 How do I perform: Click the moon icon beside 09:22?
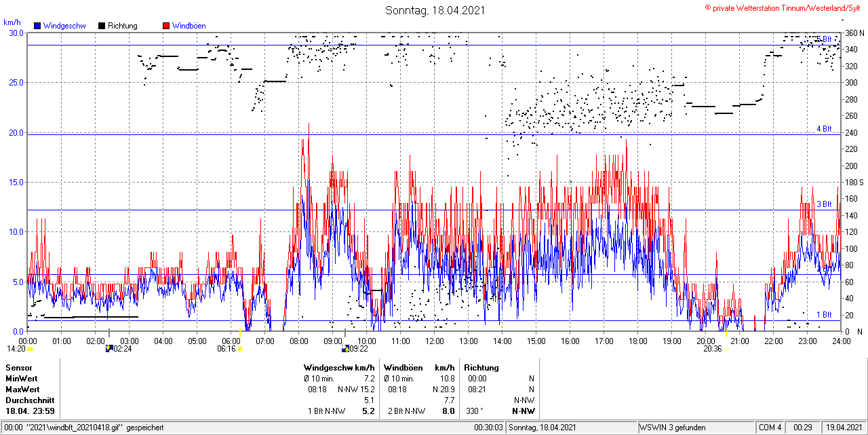(345, 349)
